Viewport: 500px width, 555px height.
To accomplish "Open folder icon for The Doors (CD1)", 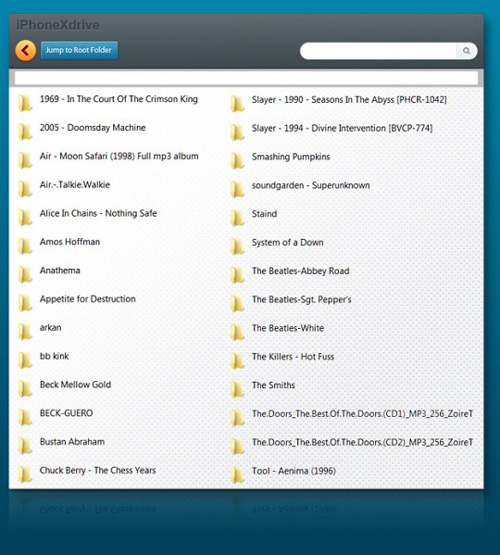I will (237, 418).
